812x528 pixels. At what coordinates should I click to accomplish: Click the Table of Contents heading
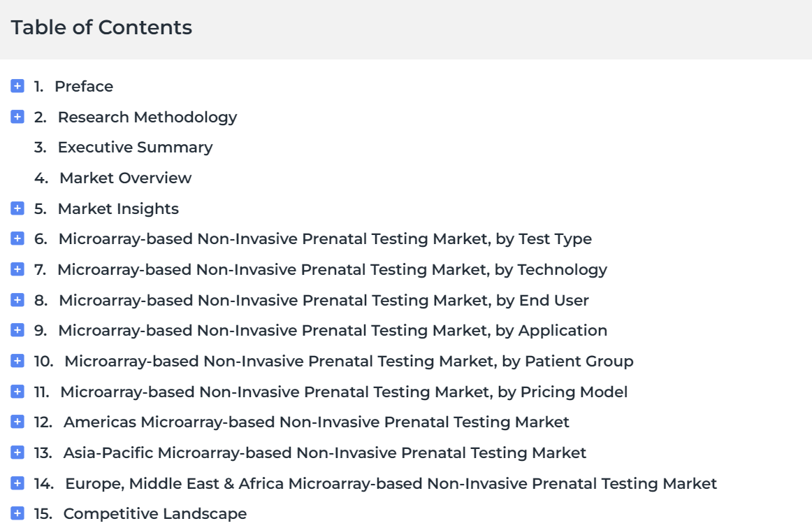pyautogui.click(x=101, y=27)
